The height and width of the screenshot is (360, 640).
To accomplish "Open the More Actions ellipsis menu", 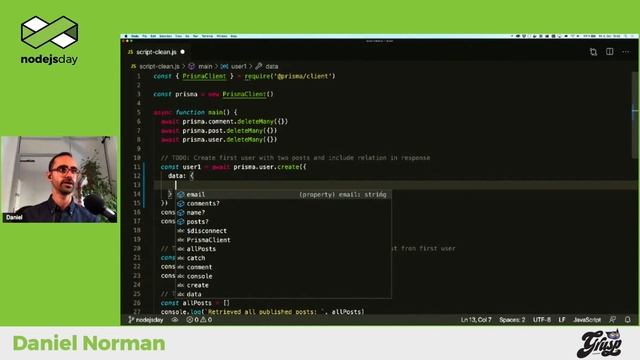I will point(625,52).
